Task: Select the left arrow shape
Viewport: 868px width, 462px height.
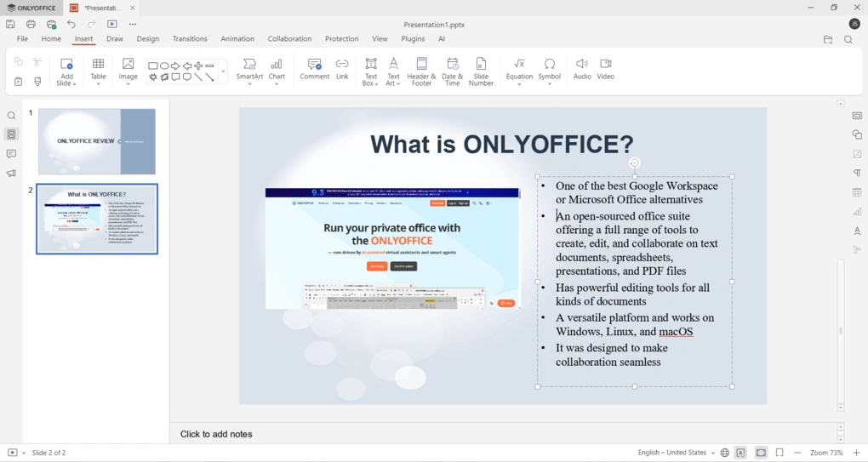Action: (x=187, y=66)
